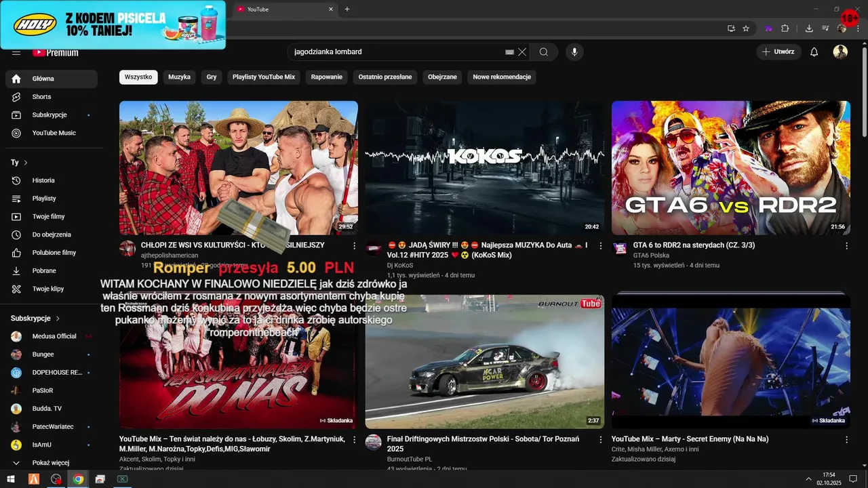The width and height of the screenshot is (868, 488).
Task: Select the Obejrzane filter chip
Action: pos(442,77)
